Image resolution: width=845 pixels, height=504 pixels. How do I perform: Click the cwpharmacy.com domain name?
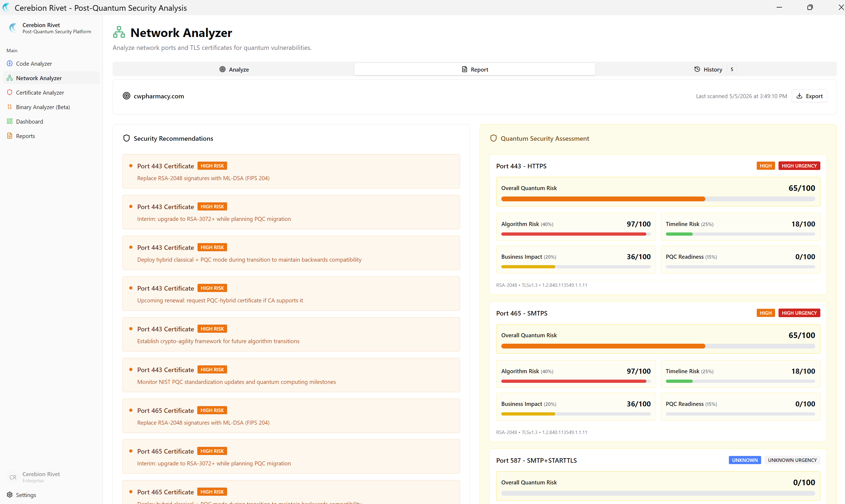point(159,96)
